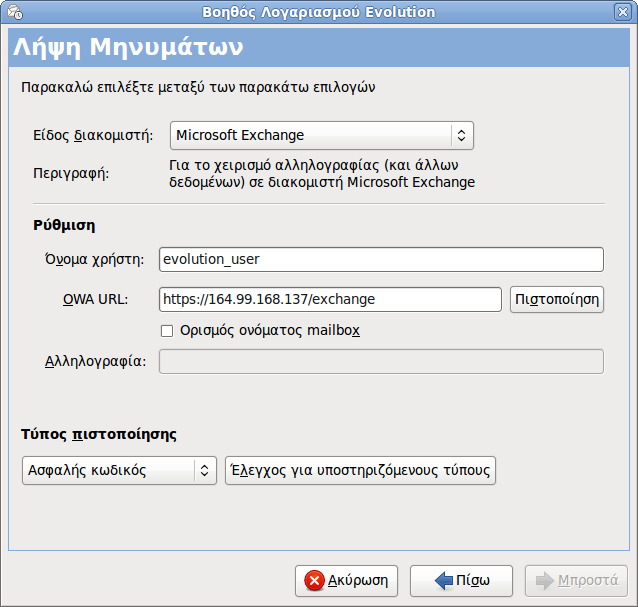Click the Μπροστά forward button
Image resolution: width=638 pixels, height=607 pixels.
[576, 581]
